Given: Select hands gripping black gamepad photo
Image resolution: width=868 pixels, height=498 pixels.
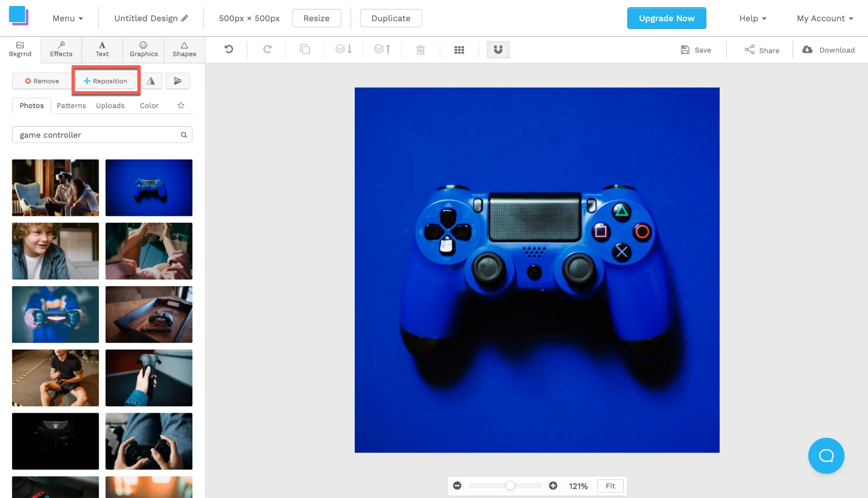Looking at the screenshot, I should pos(149,441).
